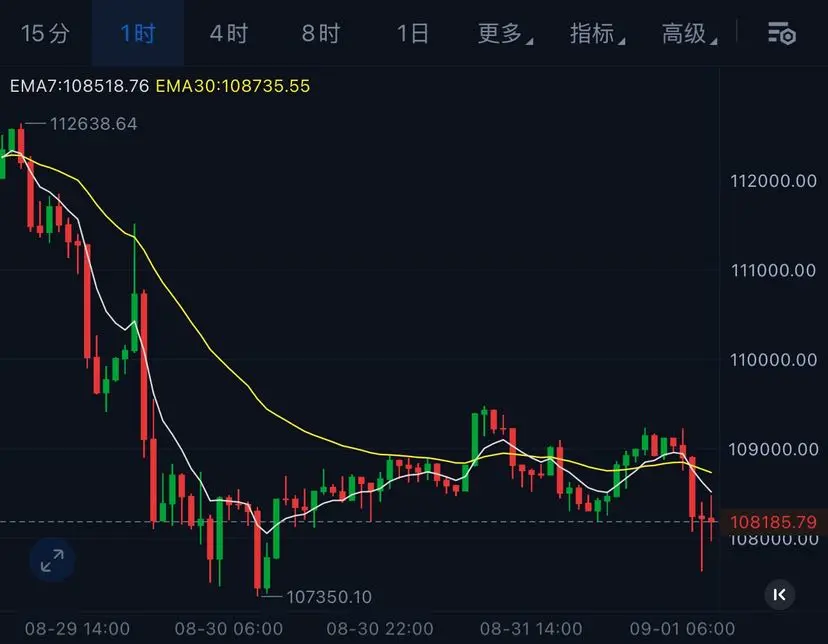The height and width of the screenshot is (644, 828).
Task: Click the 08-31 14:00 time axis label
Action: coord(531,629)
